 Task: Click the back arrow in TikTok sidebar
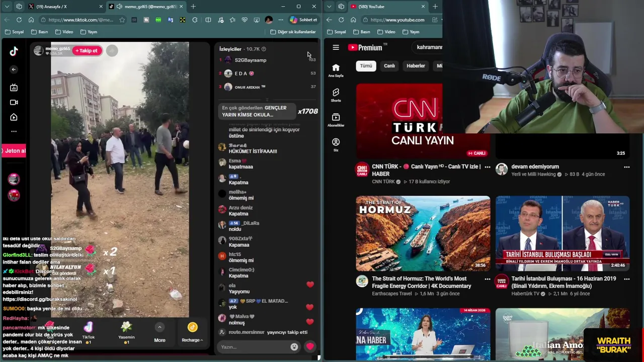14,69
